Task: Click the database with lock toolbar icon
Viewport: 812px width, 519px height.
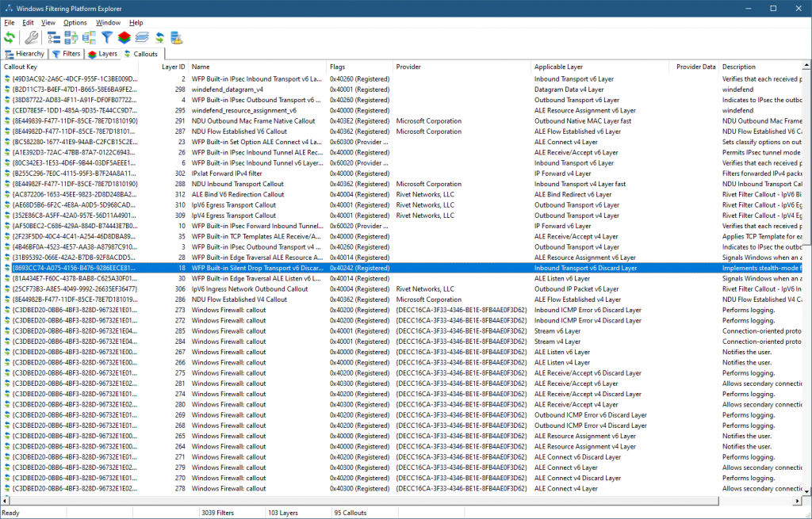Action: pyautogui.click(x=177, y=37)
